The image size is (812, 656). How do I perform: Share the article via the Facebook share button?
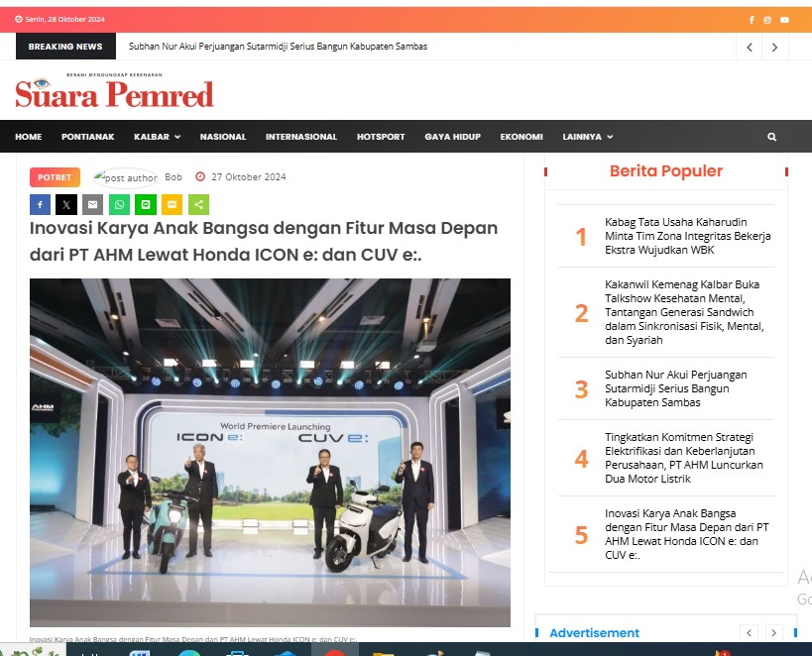point(40,204)
